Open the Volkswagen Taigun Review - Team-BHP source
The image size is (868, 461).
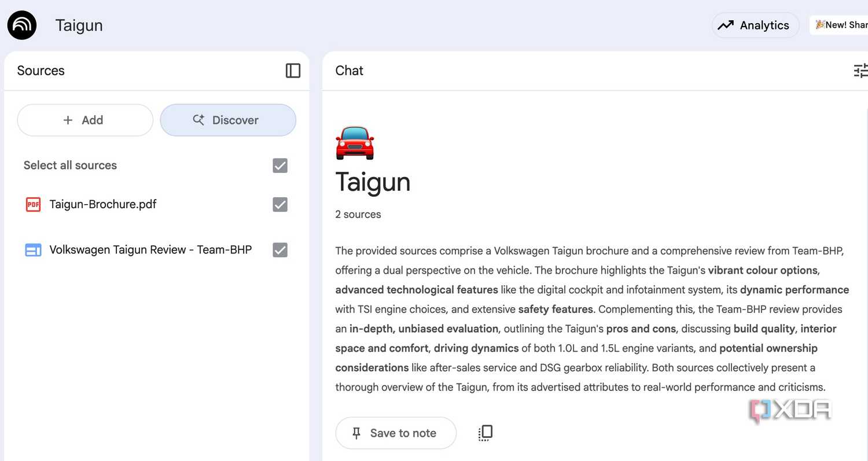pyautogui.click(x=150, y=250)
